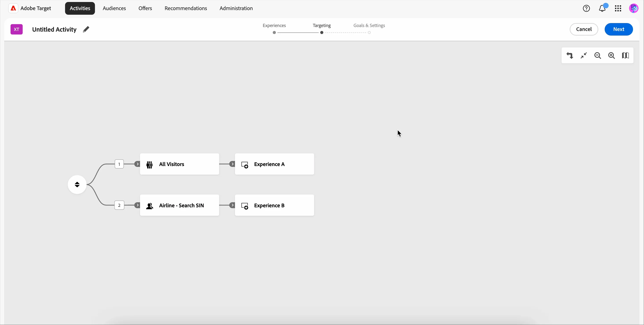This screenshot has height=325, width=644.
Task: Select the Experience B card
Action: pos(275,205)
